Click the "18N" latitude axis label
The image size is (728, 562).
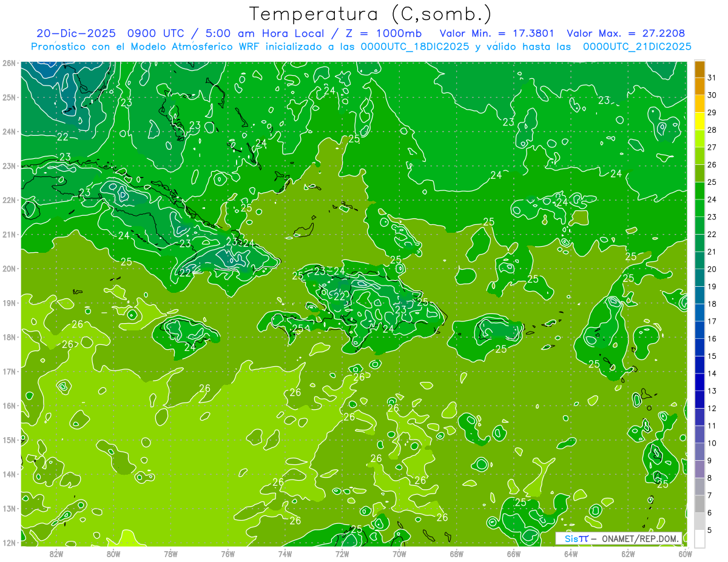[8, 337]
